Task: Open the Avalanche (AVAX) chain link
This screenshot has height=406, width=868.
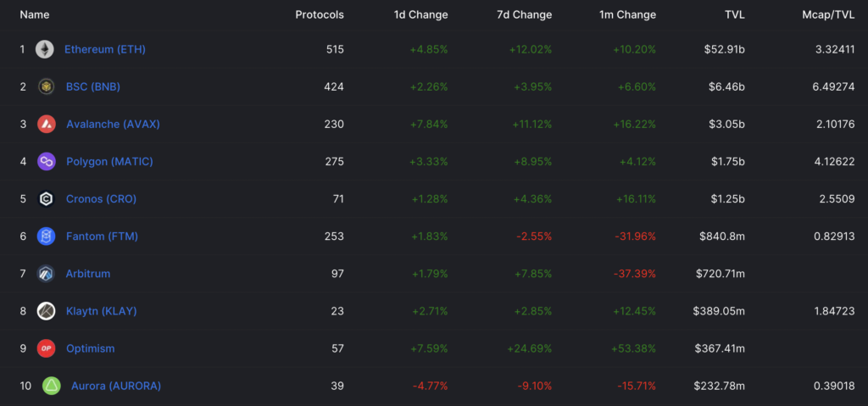Action: coord(113,124)
